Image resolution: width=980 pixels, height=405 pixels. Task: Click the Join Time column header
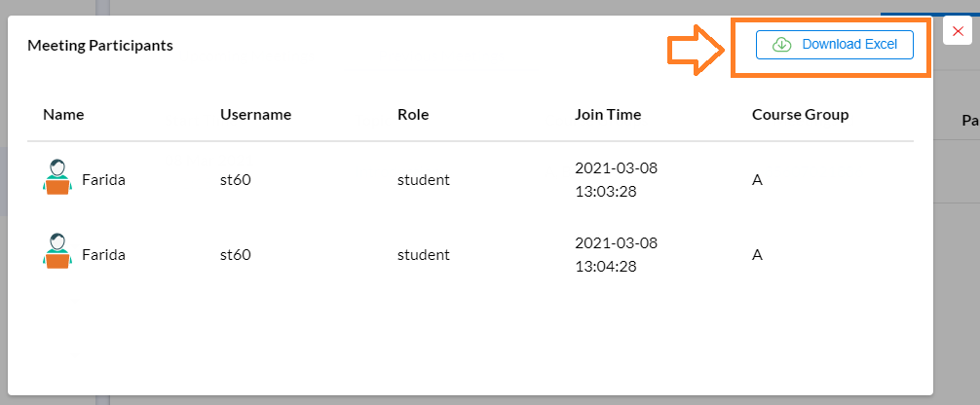pyautogui.click(x=608, y=115)
